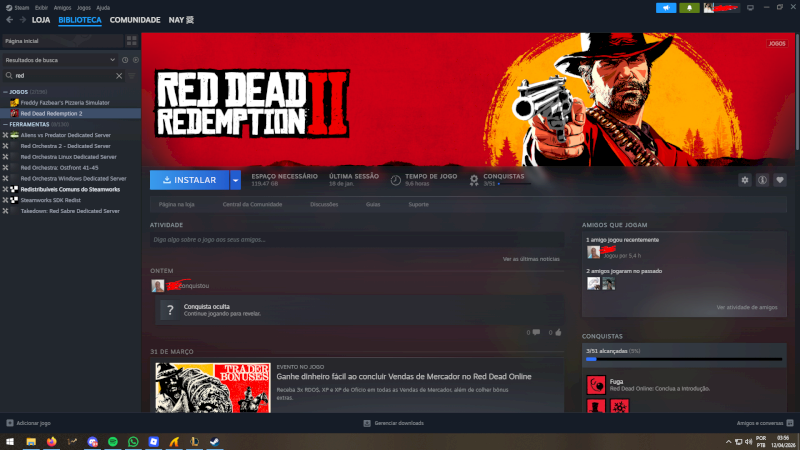This screenshot has height=450, width=800.
Task: Clear the search text with X
Action: pyautogui.click(x=119, y=76)
